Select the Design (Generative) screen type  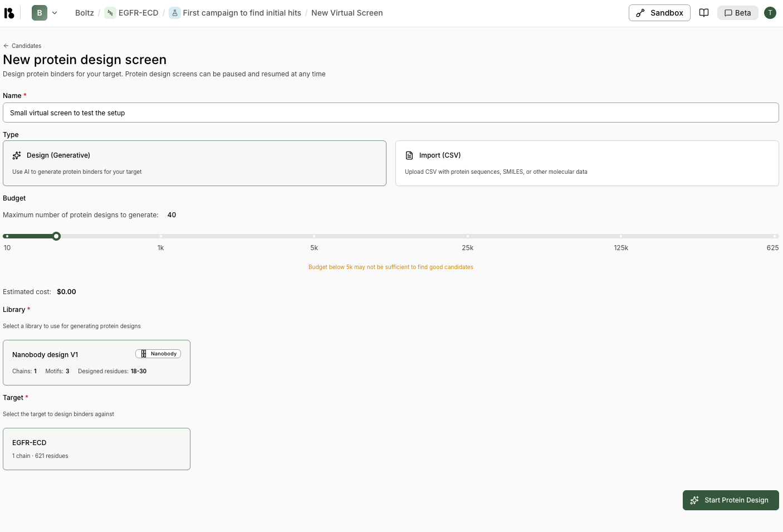(x=194, y=163)
